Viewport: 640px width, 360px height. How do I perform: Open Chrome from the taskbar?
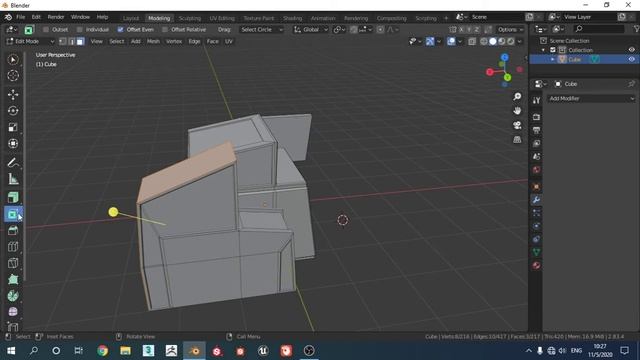(102, 351)
